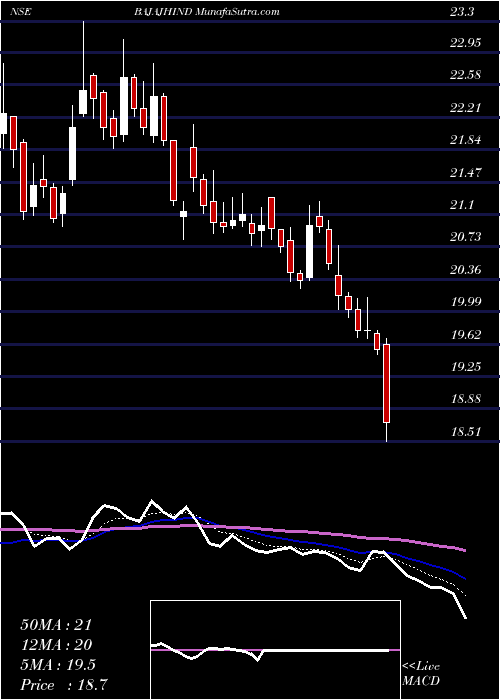
Task: Click the 20.73 price axis label
Action: [466, 237]
